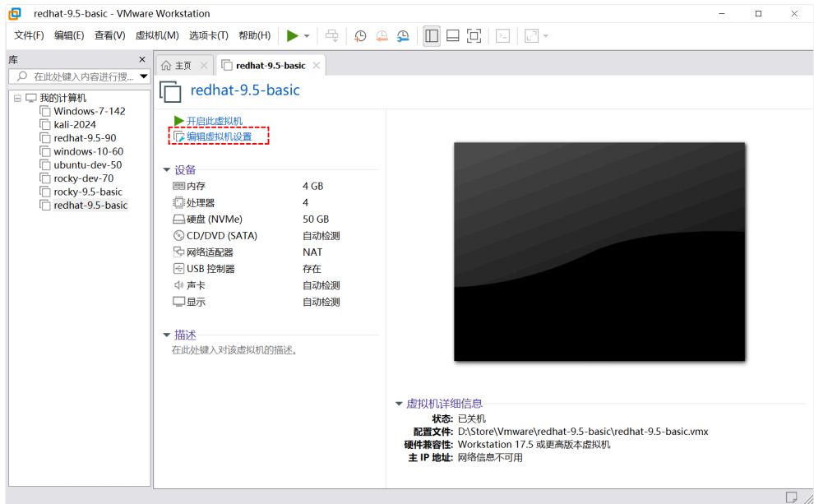Viewport: 814px width, 504px height.
Task: Open the stretch display dropdown arrow
Action: pyautogui.click(x=546, y=36)
